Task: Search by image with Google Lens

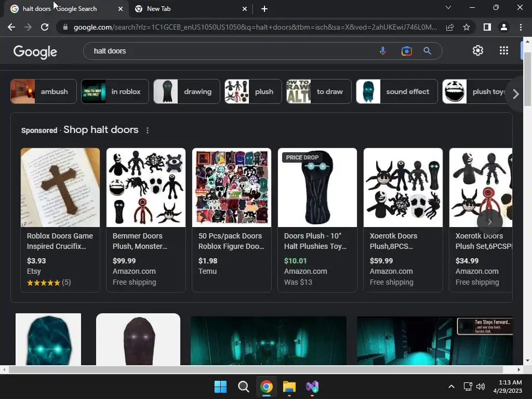Action: (x=406, y=51)
